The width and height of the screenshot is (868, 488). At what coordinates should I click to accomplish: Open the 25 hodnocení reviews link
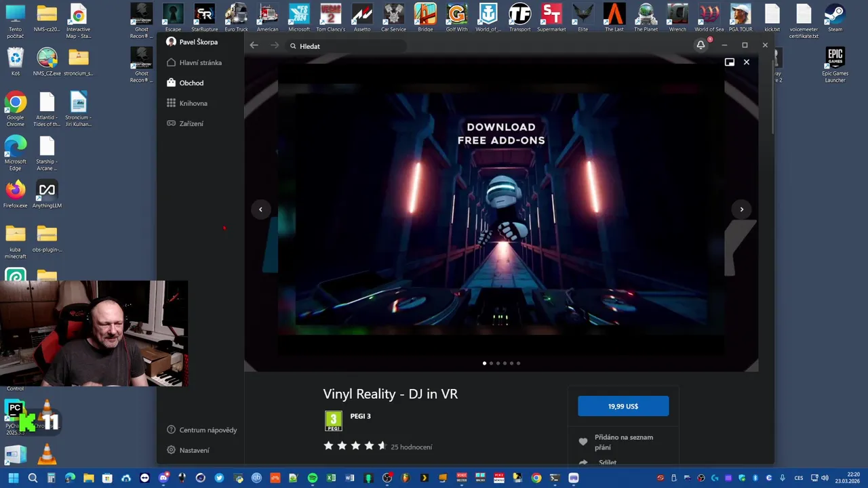pos(411,447)
